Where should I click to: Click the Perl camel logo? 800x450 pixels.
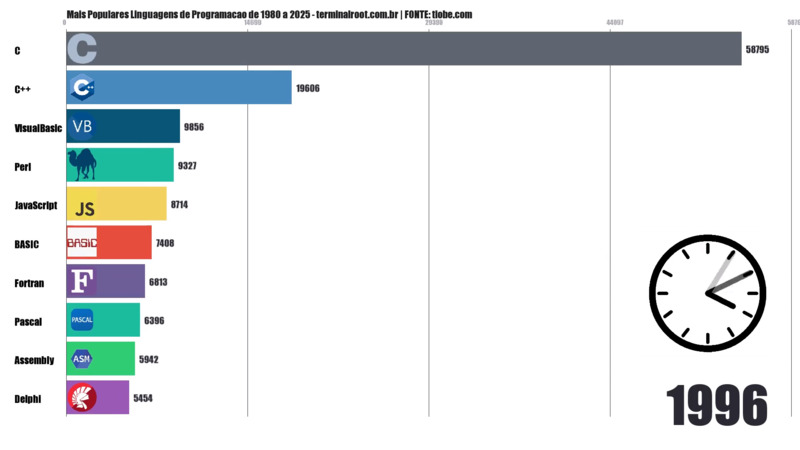[x=82, y=165]
